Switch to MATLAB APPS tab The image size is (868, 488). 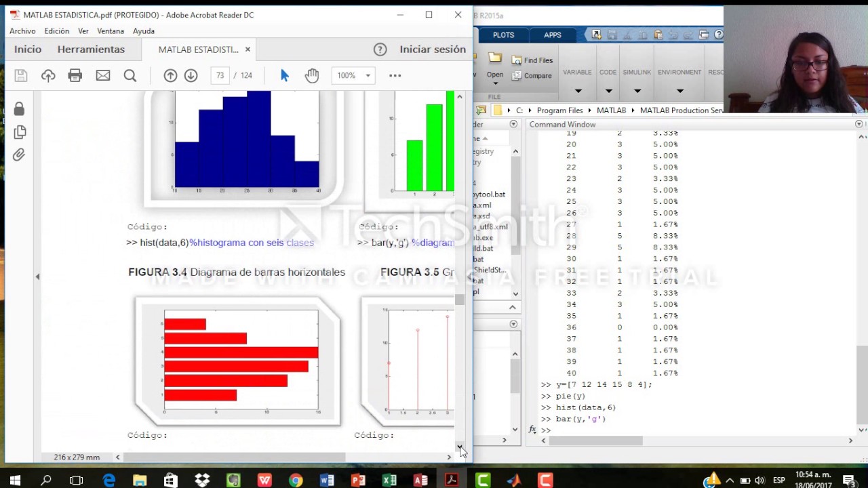[552, 35]
